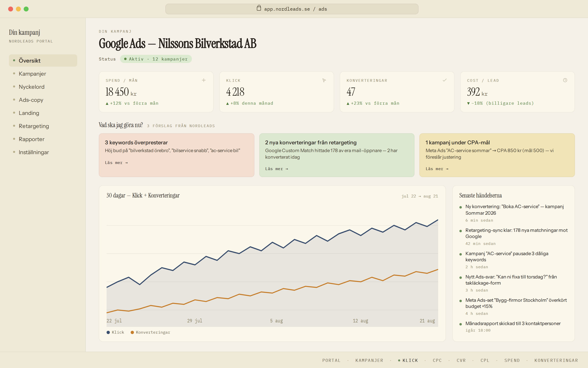Select Ads-copy in the sidebar
The image size is (588, 368).
tap(43, 100)
